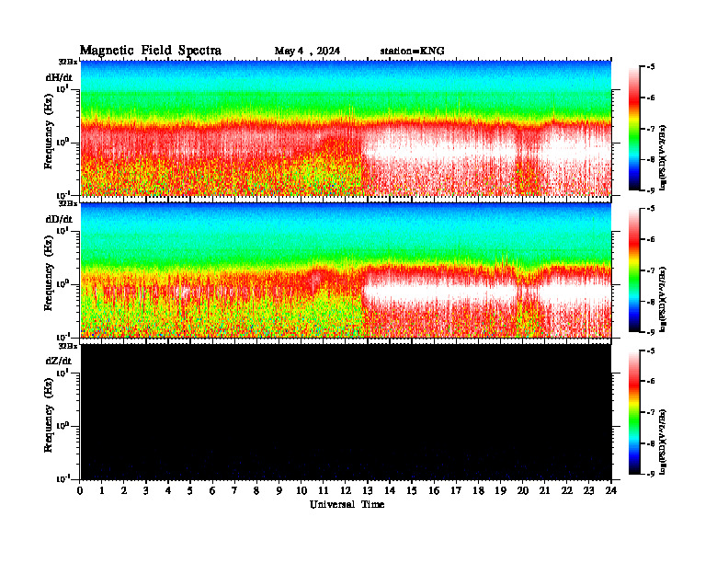Click hour 17 on the time axis
This screenshot has height=563, width=728.
click(x=456, y=491)
